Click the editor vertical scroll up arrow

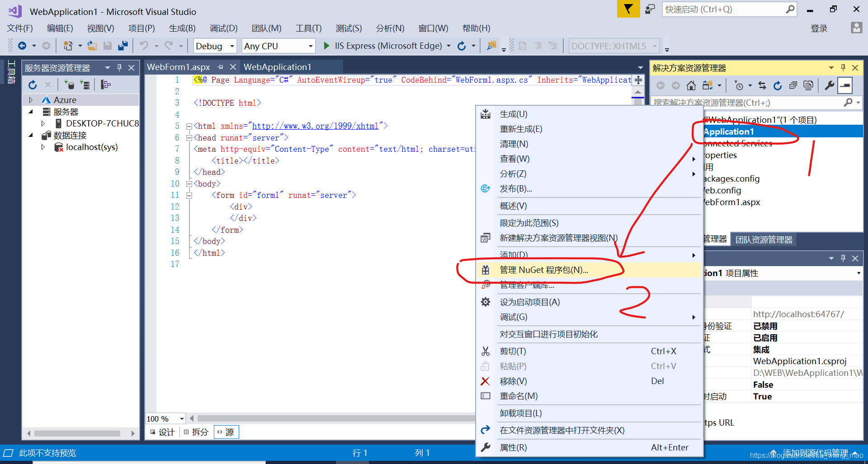point(638,92)
